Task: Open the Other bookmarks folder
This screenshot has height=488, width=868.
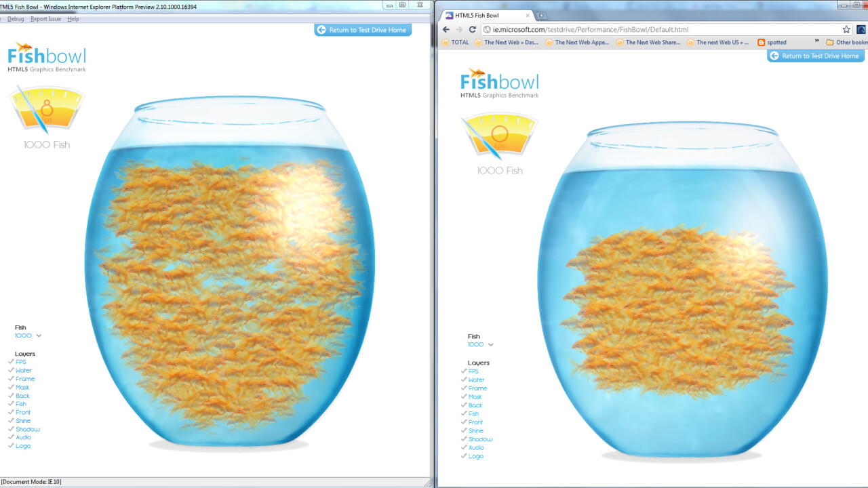Action: tap(846, 42)
